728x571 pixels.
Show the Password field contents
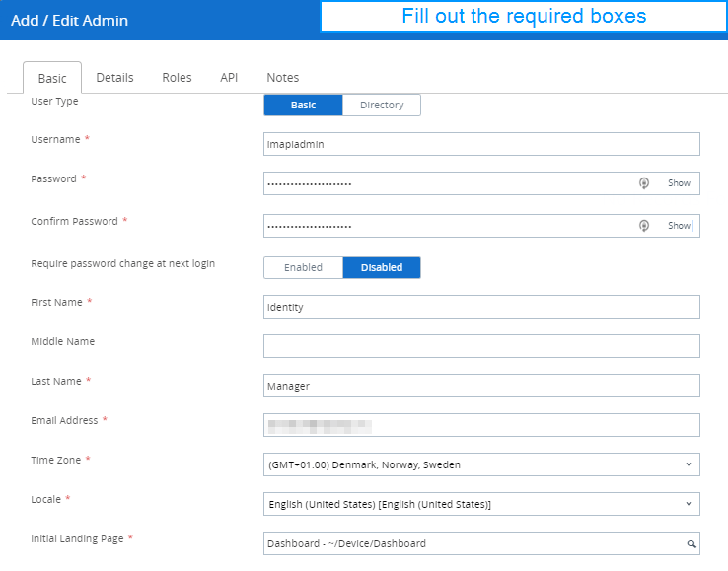coord(679,183)
